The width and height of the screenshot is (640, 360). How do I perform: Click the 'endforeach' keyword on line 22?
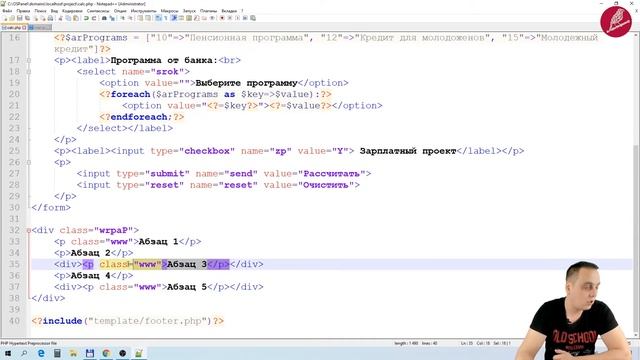pyautogui.click(x=139, y=117)
